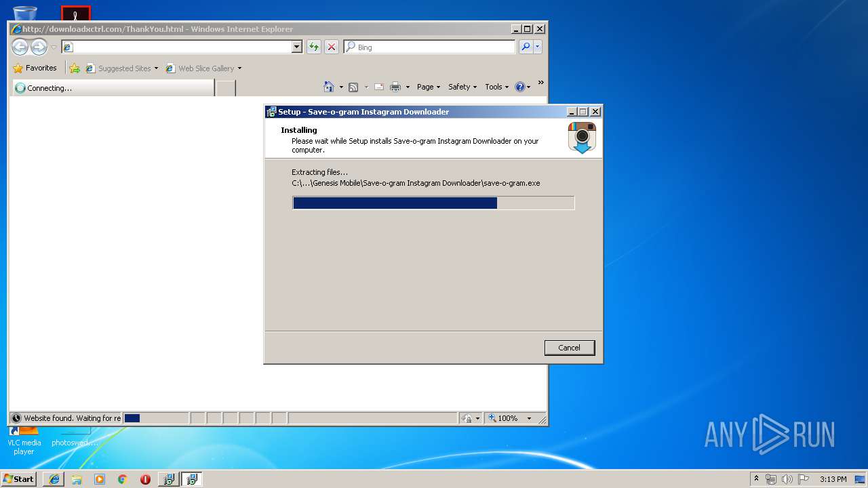This screenshot has width=868, height=488.
Task: Click the Read mail envelope icon
Action: coord(379,87)
